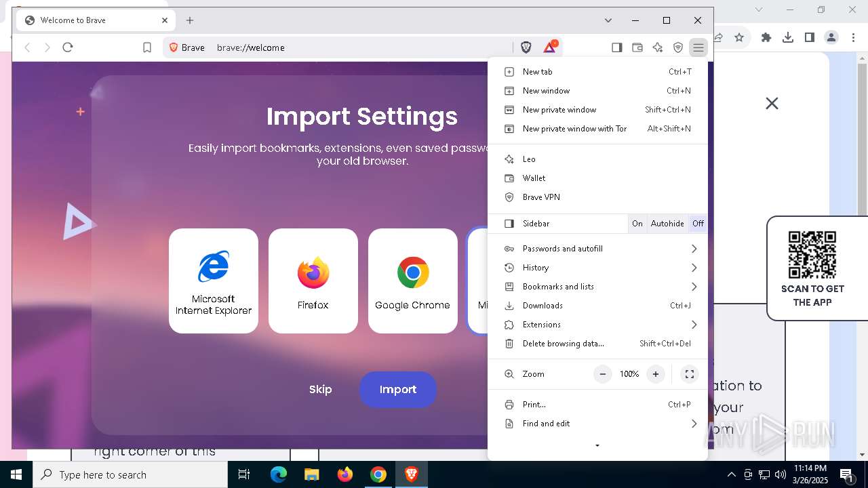Choose Delete browsing data
The image size is (868, 488).
pos(597,344)
